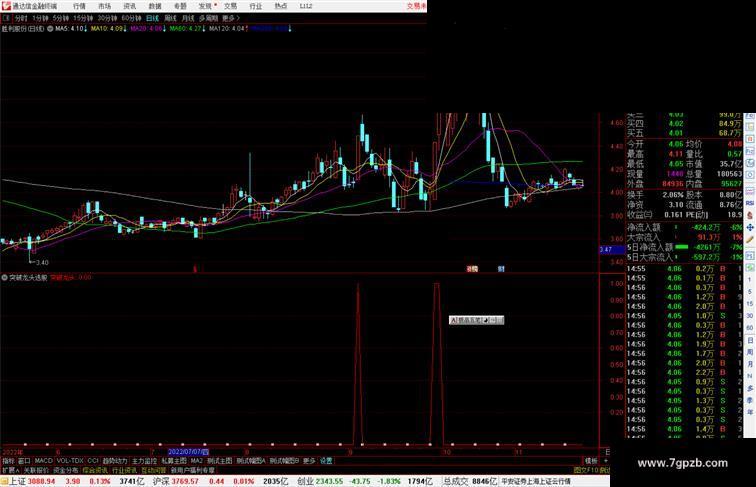Switch chart to 60分钟 period
The image size is (756, 487).
[x=131, y=18]
